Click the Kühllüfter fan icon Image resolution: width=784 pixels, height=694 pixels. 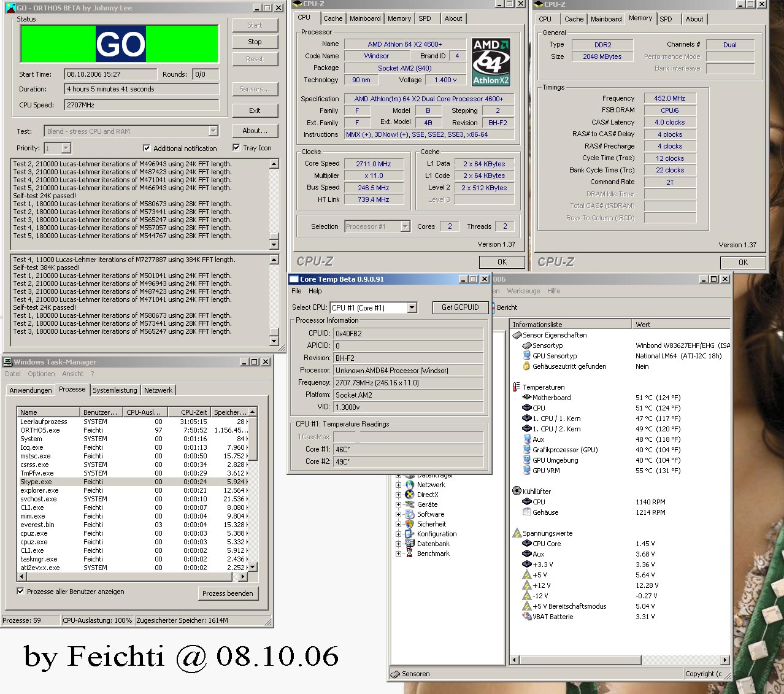[516, 491]
